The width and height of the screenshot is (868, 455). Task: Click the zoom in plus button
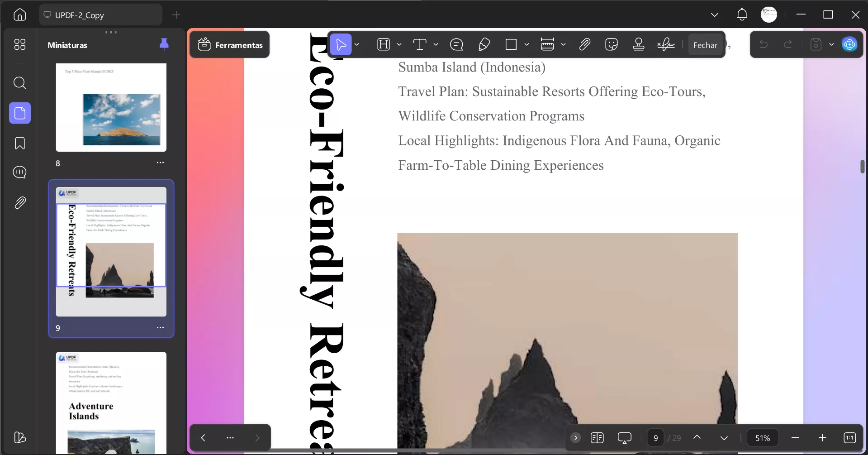822,438
